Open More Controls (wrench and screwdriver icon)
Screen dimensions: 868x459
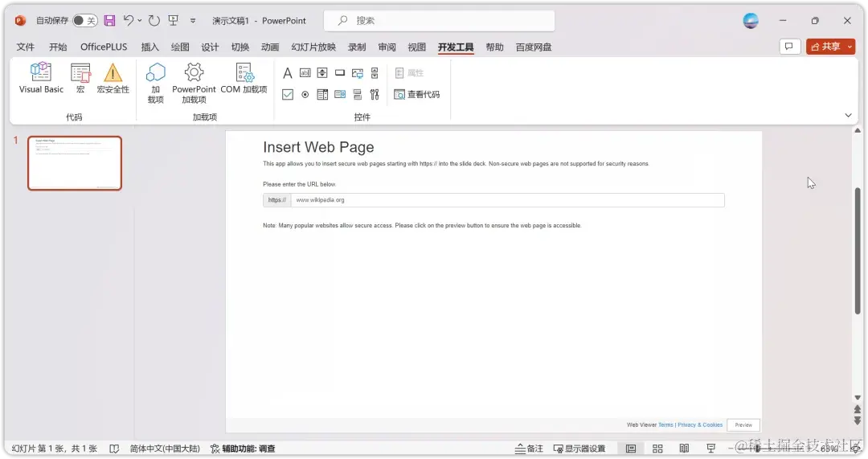coord(375,95)
